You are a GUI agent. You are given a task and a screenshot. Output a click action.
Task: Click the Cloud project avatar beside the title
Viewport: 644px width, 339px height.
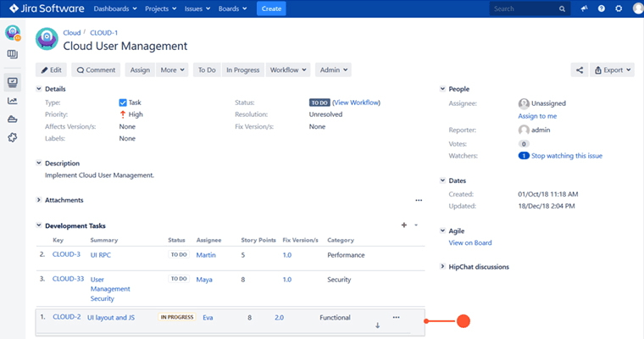pos(47,39)
